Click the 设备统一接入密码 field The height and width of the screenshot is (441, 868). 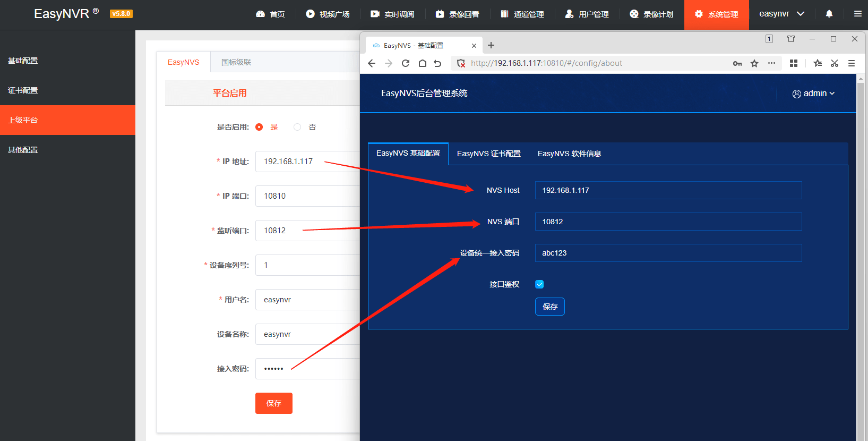pyautogui.click(x=668, y=253)
